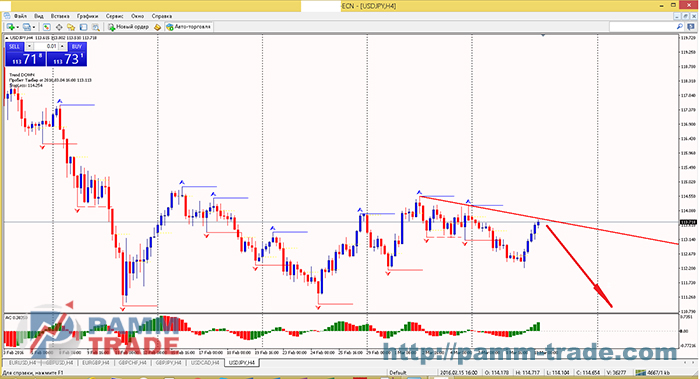Select the crosshair Data Window icon
This screenshot has width=700, height=379.
(x=58, y=27)
